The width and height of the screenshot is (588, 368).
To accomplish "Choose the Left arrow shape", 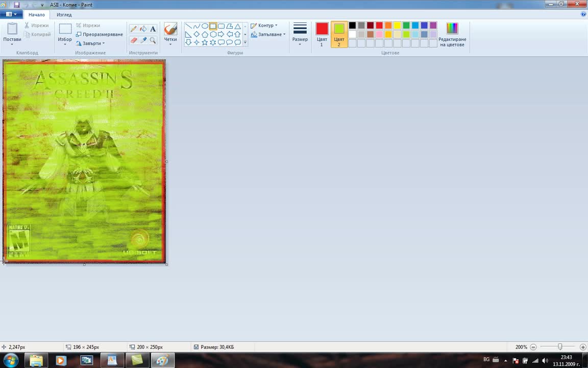I will (230, 34).
